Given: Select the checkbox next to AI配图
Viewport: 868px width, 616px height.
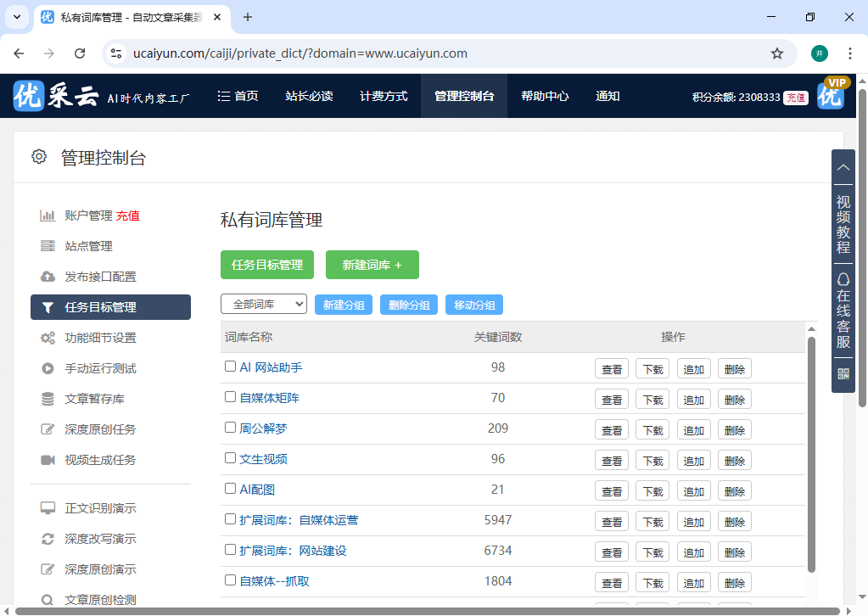Looking at the screenshot, I should pos(230,489).
